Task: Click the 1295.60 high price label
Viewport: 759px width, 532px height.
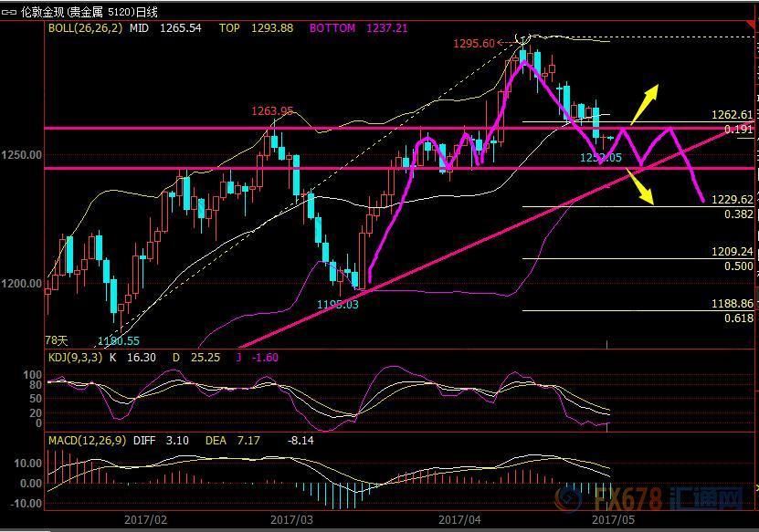Action: tap(473, 43)
